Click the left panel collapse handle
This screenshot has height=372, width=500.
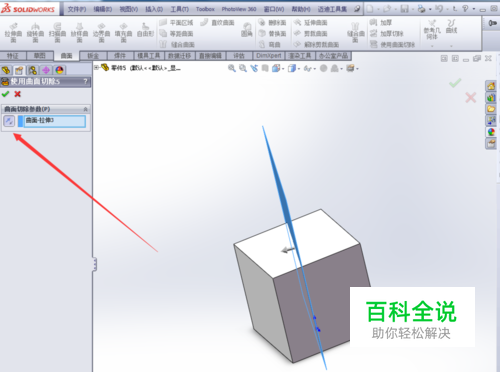(95, 264)
